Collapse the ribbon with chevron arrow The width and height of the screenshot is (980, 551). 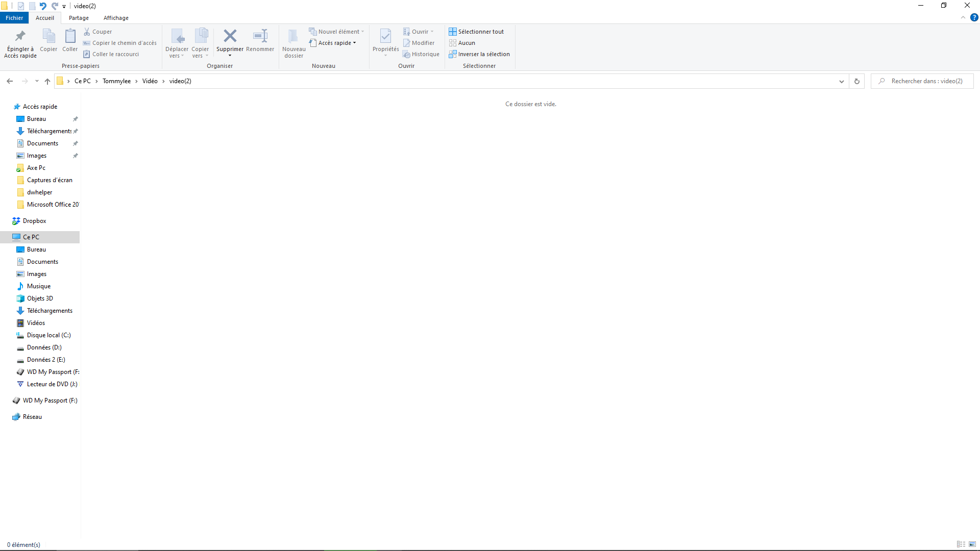963,17
